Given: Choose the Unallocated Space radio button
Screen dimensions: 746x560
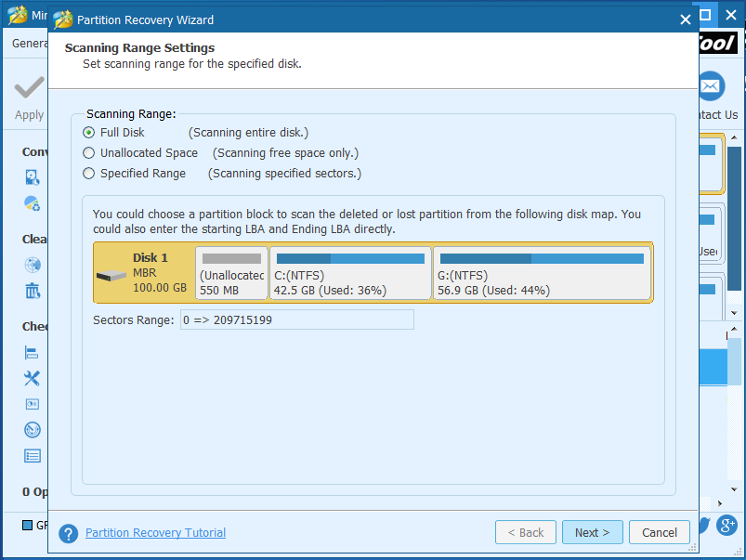Looking at the screenshot, I should pos(88,152).
